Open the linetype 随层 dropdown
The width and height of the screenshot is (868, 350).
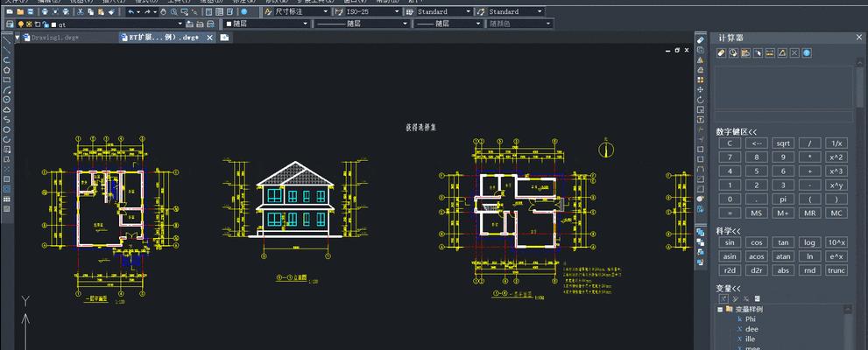[x=362, y=24]
